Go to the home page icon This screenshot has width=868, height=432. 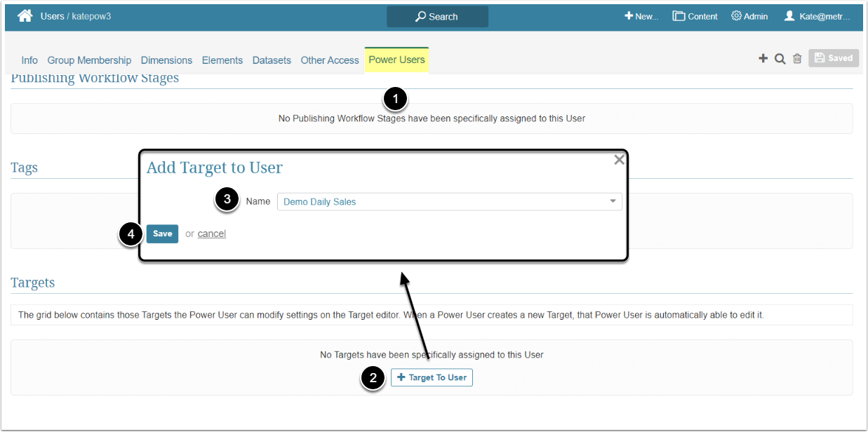pyautogui.click(x=25, y=15)
